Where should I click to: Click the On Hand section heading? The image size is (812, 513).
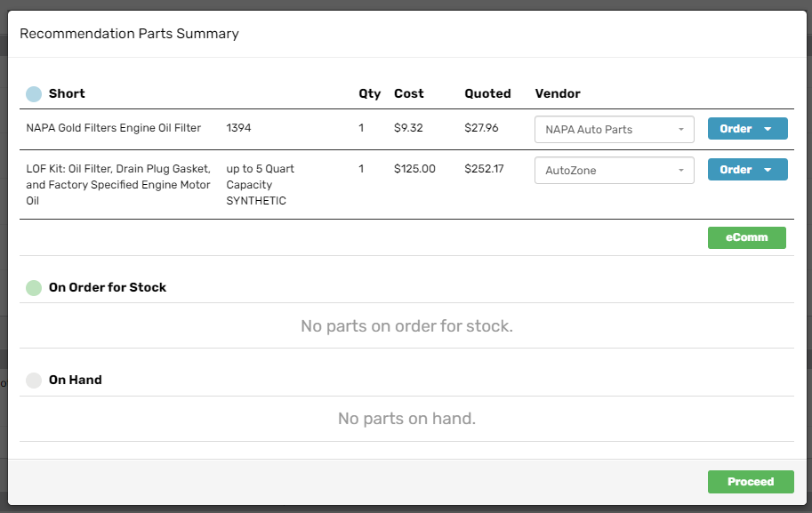76,380
